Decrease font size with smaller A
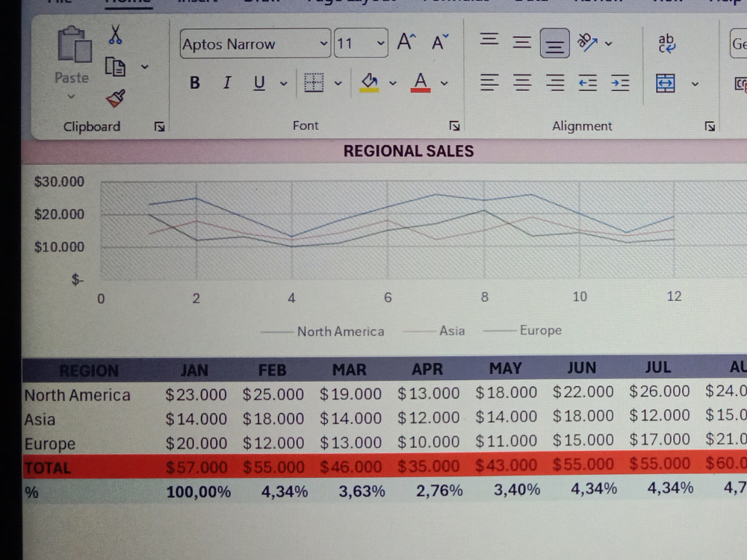The image size is (747, 560). pos(440,43)
